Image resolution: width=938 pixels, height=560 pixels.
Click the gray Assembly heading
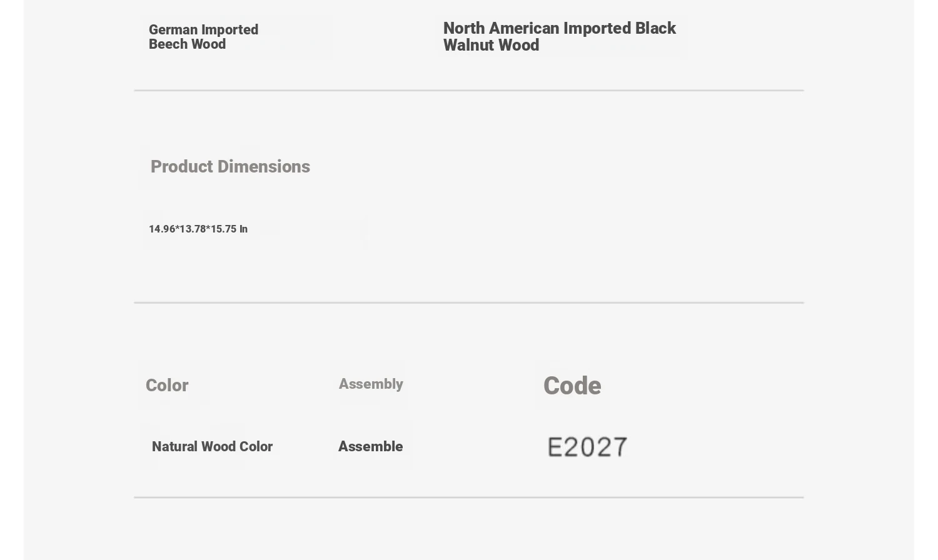(371, 384)
